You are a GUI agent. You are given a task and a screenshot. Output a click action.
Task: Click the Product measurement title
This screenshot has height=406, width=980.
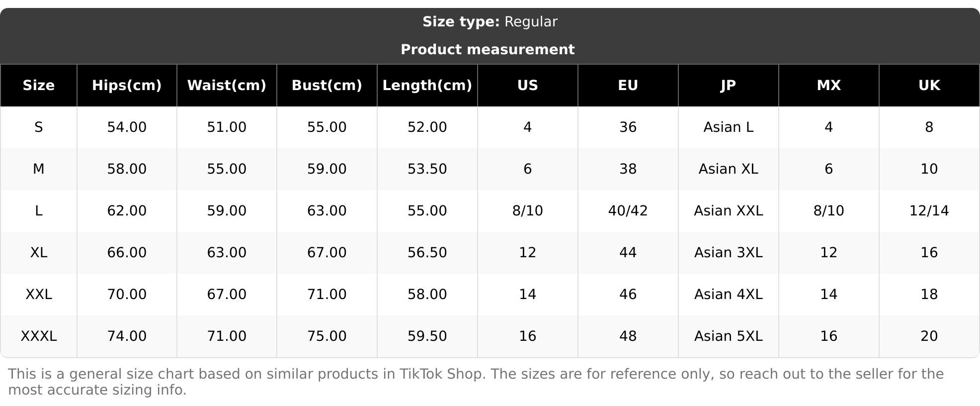coord(488,50)
